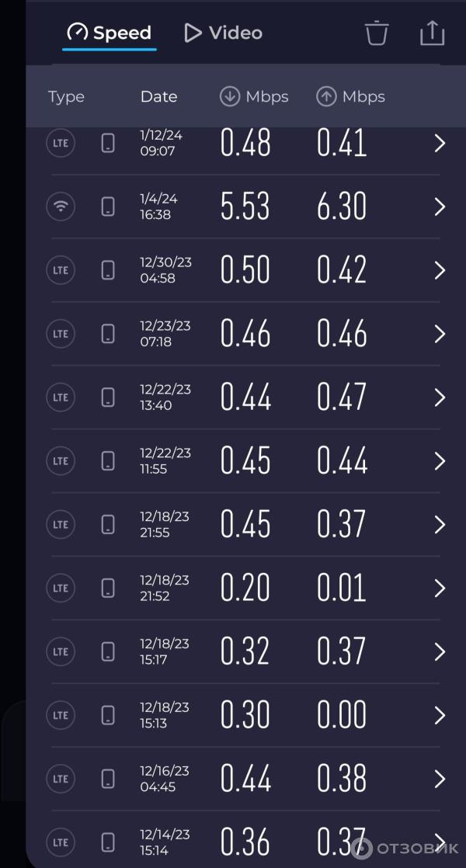The image size is (466, 868).
Task: Select the 12/18/23 15:13 test row
Action: click(245, 715)
